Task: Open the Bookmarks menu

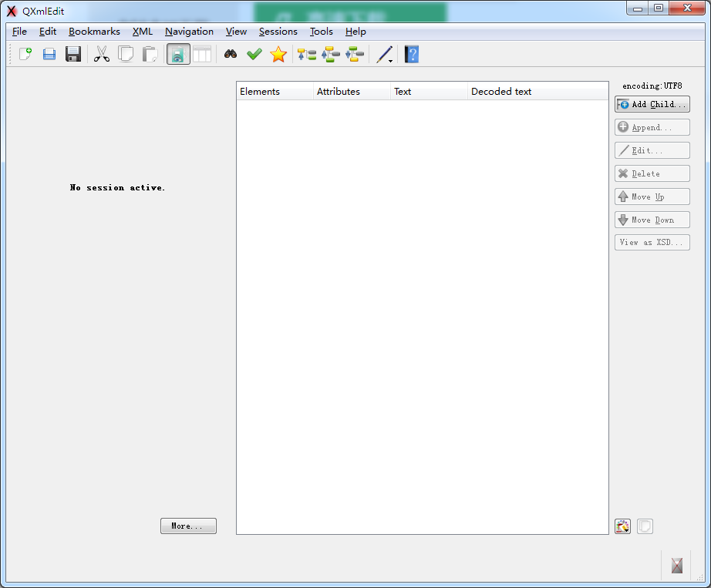Action: point(94,32)
